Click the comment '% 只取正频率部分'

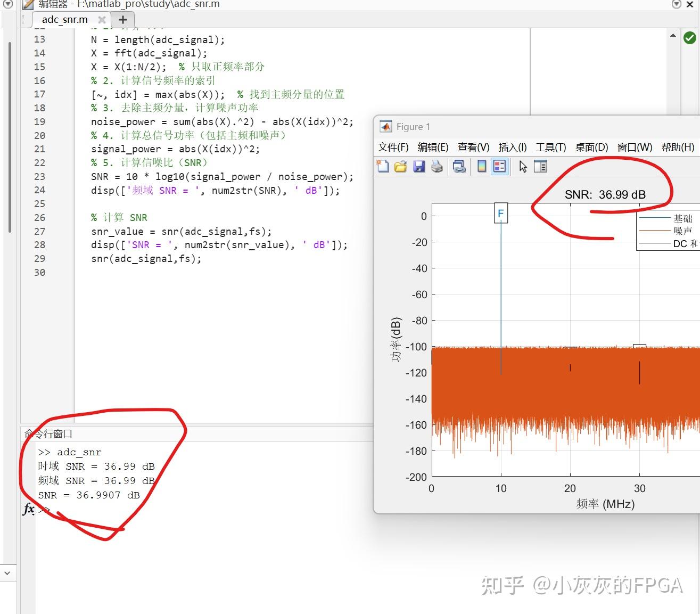point(221,67)
